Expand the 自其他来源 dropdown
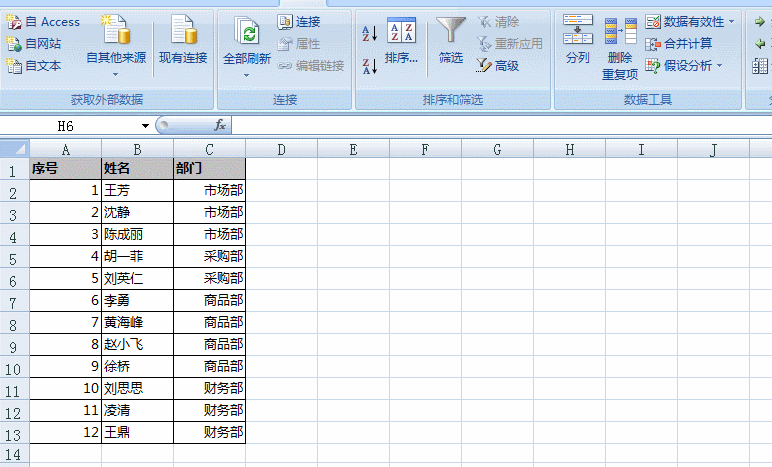The width and height of the screenshot is (772, 467). click(115, 73)
